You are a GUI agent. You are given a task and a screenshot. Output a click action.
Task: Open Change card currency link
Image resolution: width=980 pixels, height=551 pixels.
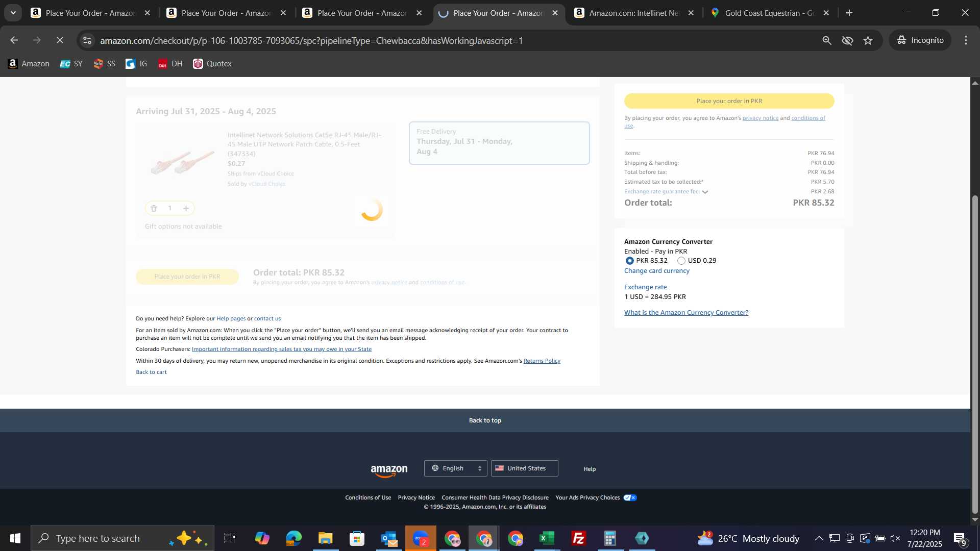tap(656, 271)
